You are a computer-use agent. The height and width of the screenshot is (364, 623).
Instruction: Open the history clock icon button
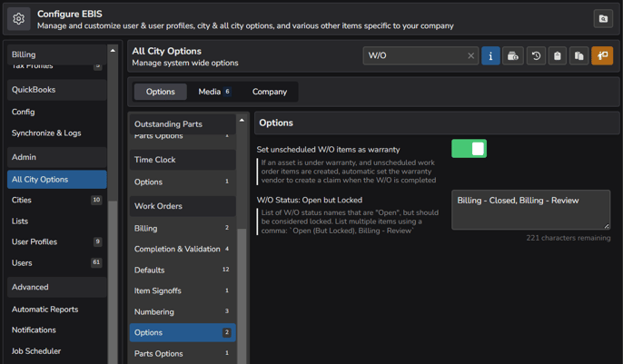[x=536, y=56]
